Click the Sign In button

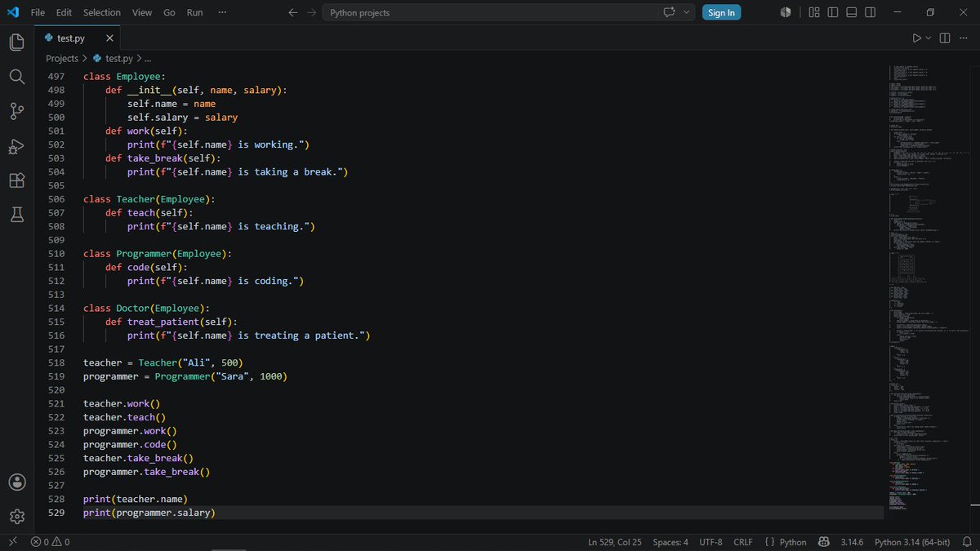tap(721, 12)
